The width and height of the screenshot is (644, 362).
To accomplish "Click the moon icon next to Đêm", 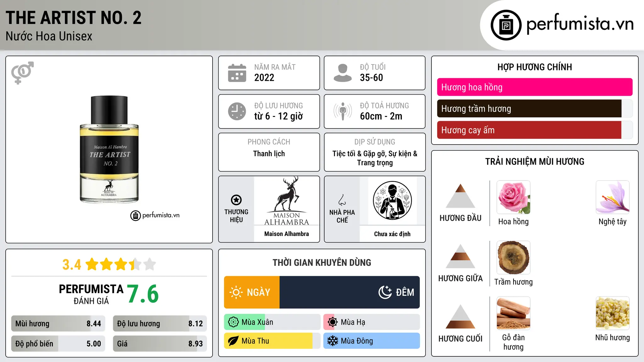I will point(385,292).
